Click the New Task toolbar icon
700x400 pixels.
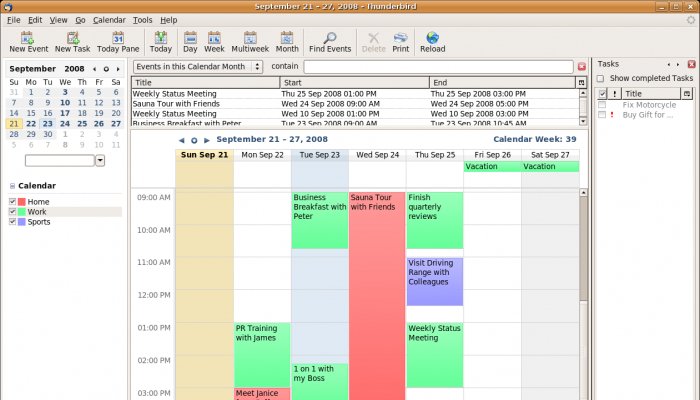point(72,42)
